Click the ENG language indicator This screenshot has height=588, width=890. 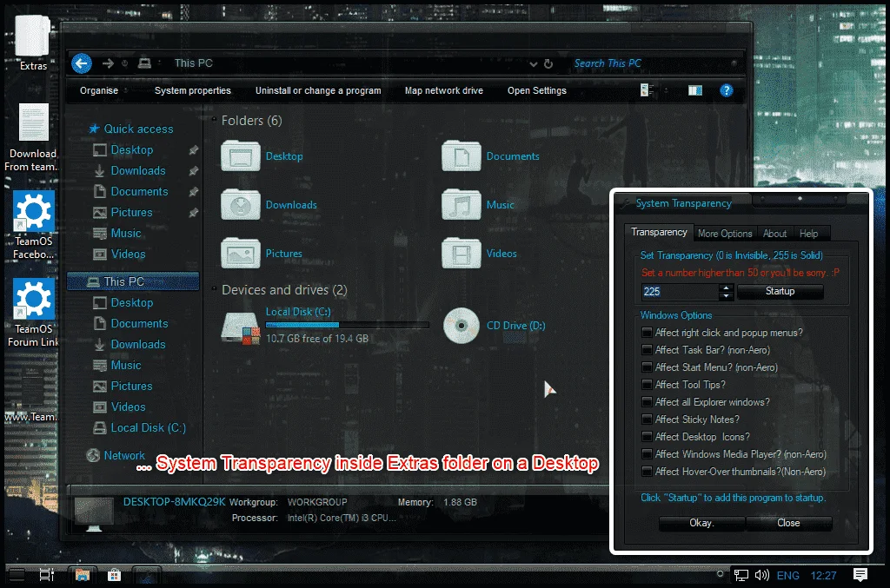(x=787, y=576)
